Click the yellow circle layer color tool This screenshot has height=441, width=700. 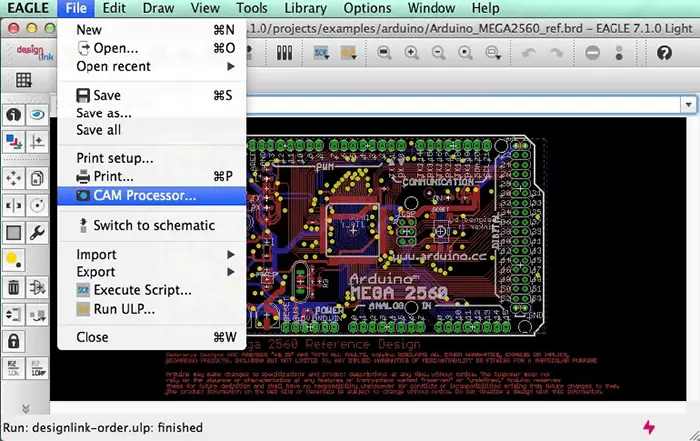click(14, 258)
